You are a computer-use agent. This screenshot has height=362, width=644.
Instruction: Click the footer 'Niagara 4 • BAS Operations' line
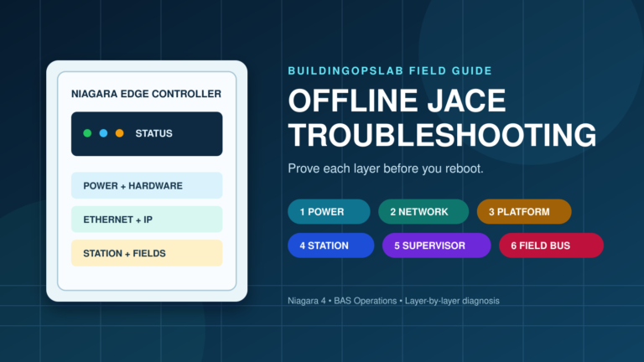point(393,301)
